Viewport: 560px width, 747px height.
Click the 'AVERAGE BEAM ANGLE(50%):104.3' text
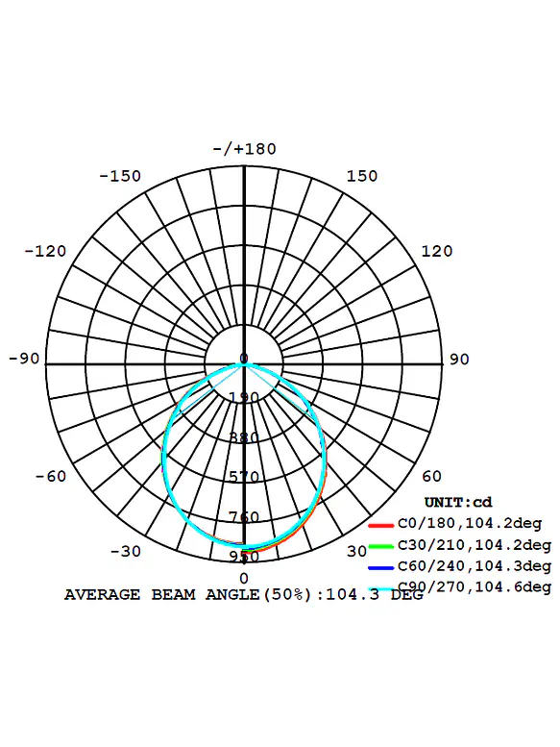(222, 594)
